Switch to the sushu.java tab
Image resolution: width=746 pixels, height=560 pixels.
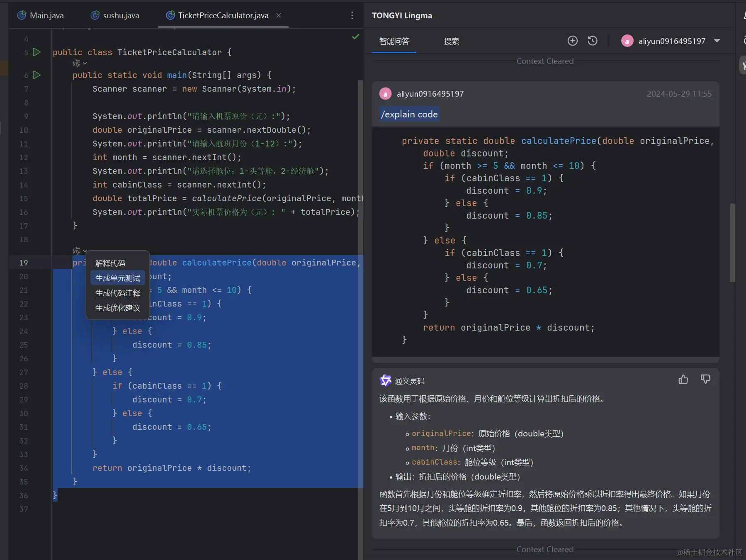(x=115, y=15)
